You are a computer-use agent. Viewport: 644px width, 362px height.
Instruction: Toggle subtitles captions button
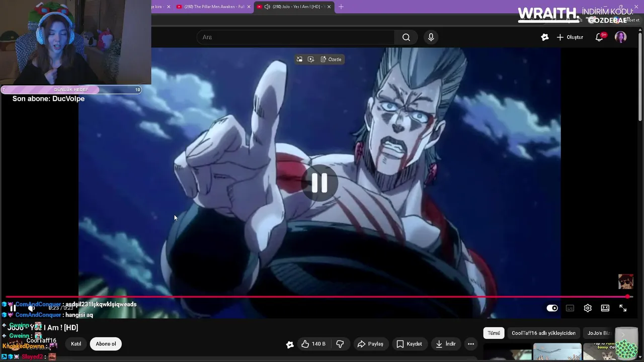pyautogui.click(x=570, y=308)
